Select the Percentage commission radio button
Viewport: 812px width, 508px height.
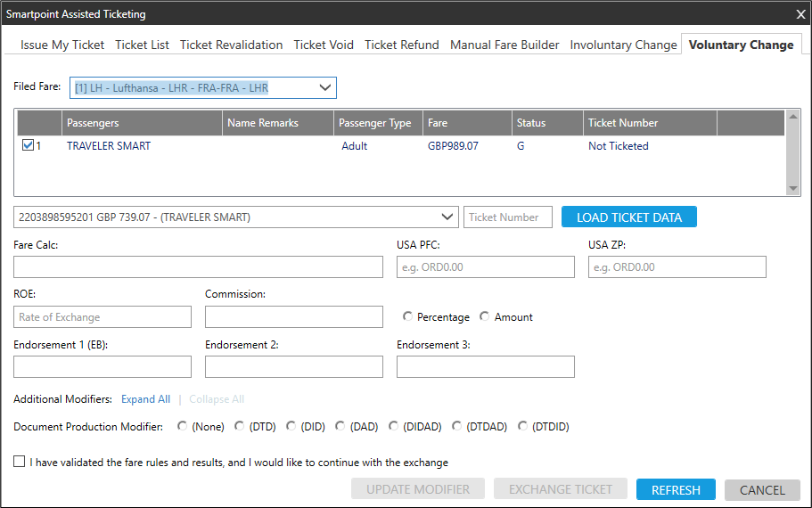pos(408,316)
